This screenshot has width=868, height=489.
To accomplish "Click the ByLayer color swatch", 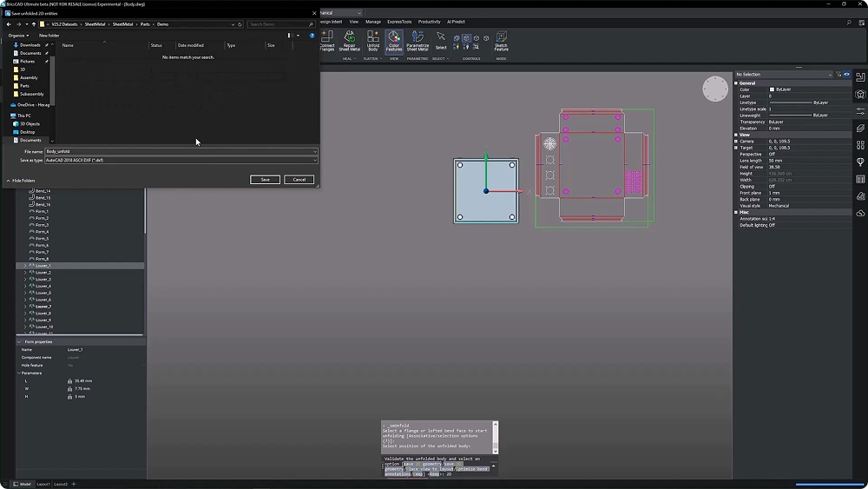I will point(772,89).
